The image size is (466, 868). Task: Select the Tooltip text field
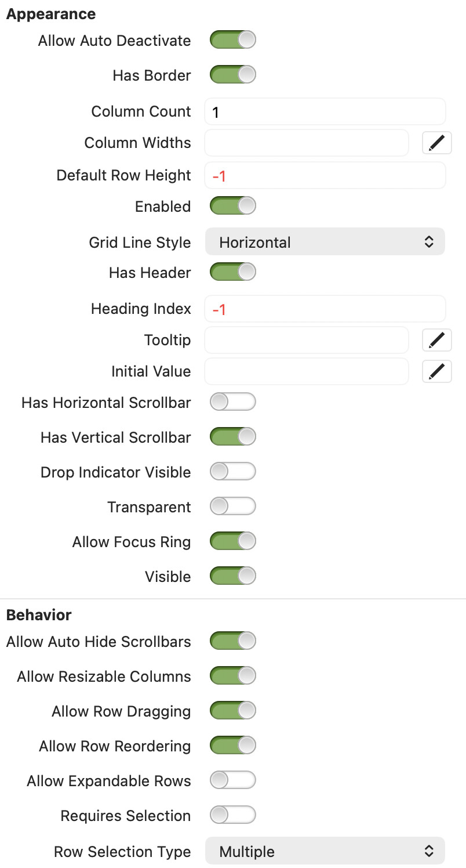click(x=306, y=340)
